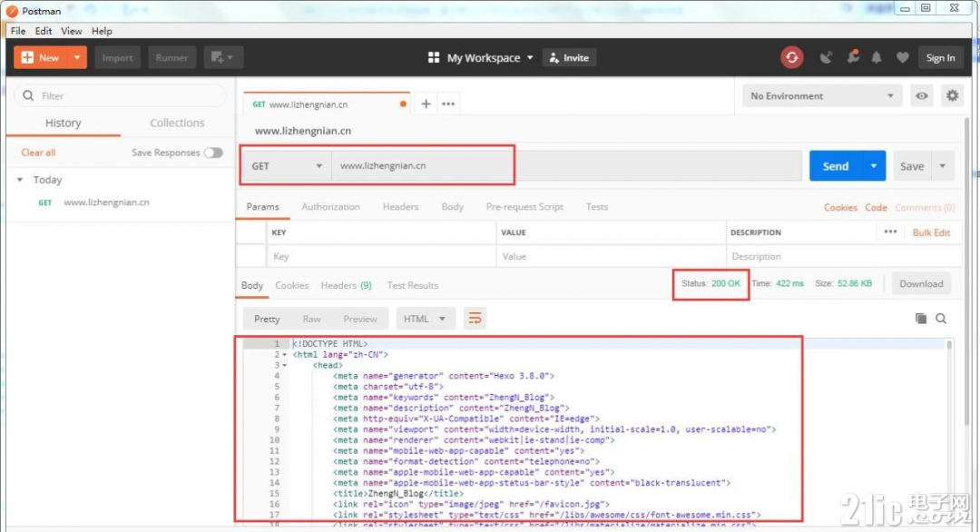
Task: Copy response body to clipboard
Action: point(921,319)
